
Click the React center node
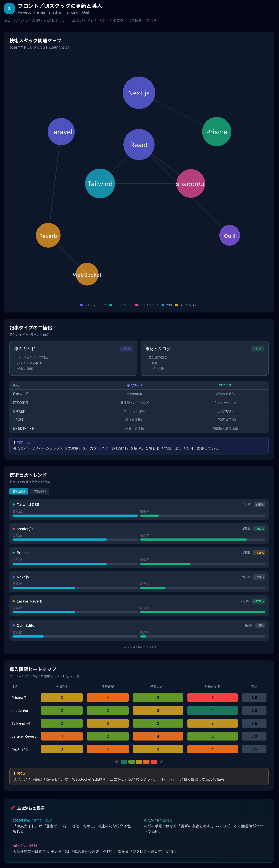point(139,145)
